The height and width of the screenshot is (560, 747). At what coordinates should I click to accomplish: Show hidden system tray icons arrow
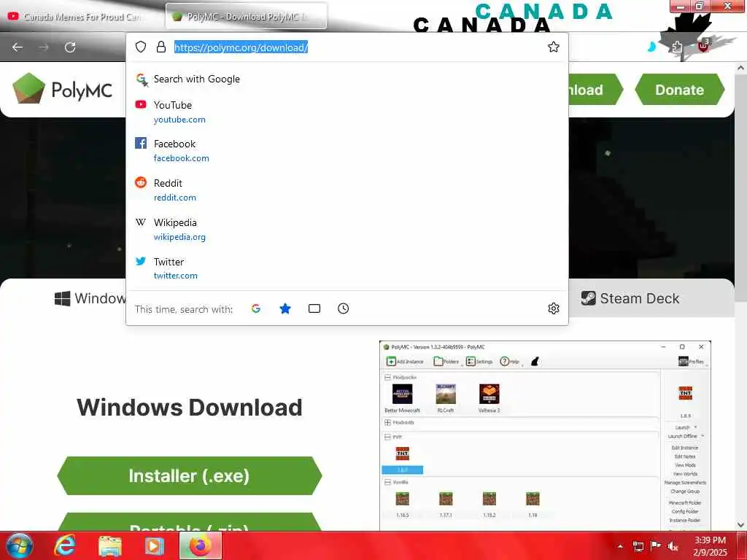click(x=620, y=546)
